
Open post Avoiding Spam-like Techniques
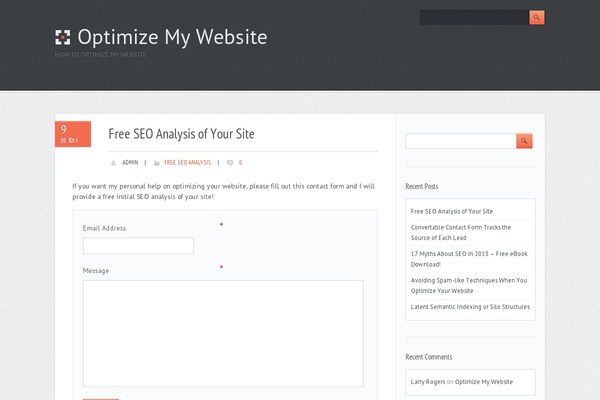point(469,285)
